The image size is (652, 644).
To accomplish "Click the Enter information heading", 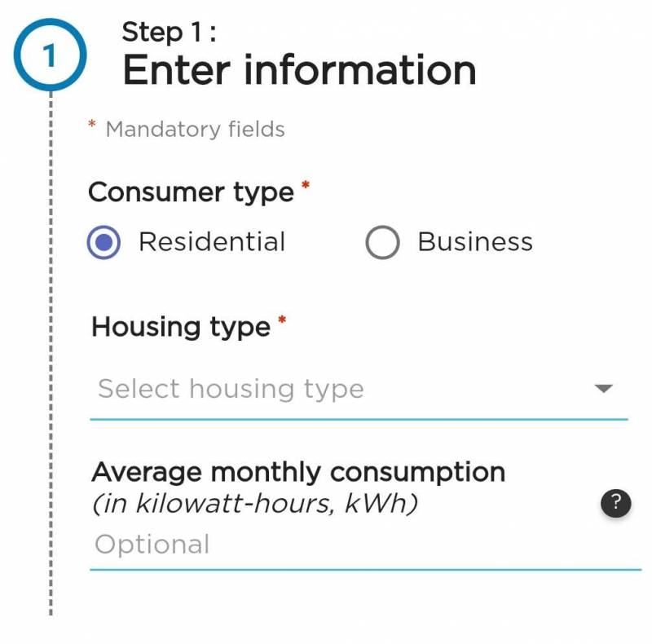I will [299, 70].
